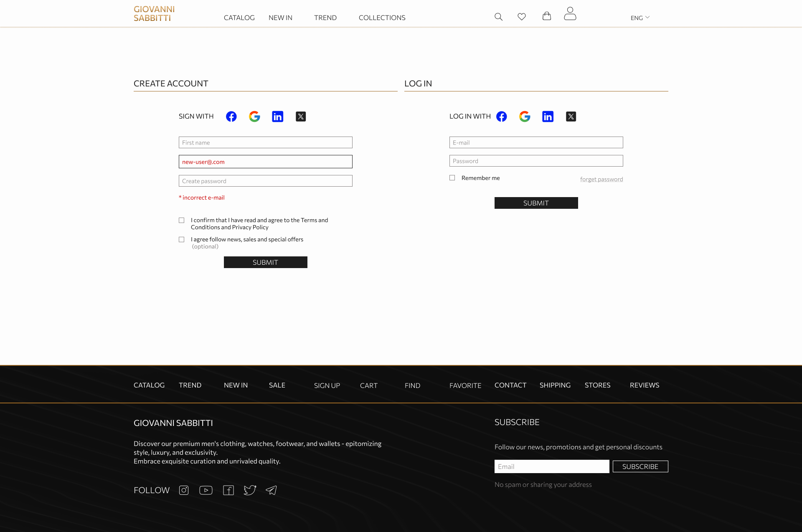The width and height of the screenshot is (802, 532).
Task: Focus the Create password input field
Action: [265, 181]
